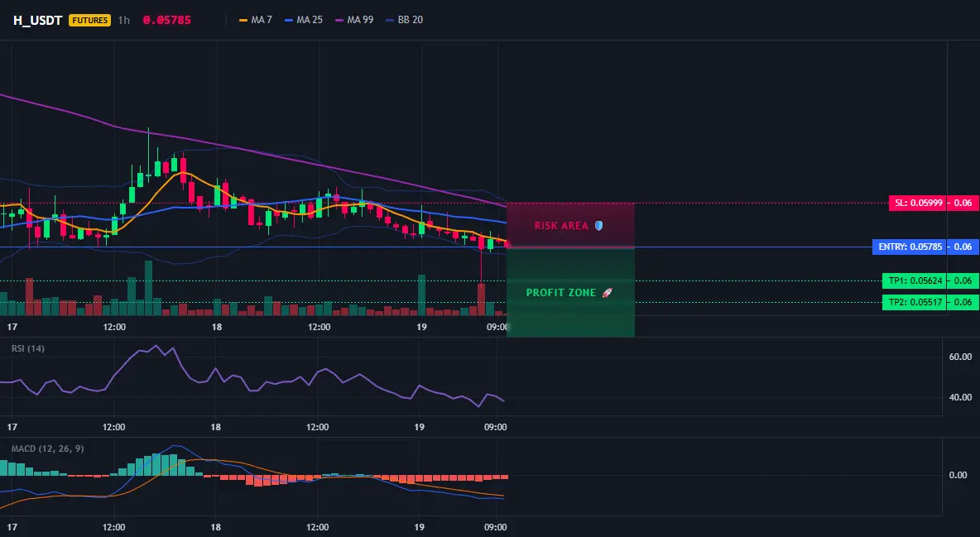This screenshot has height=537, width=980.
Task: Click the 40.00 level on RSI axis
Action: tap(960, 397)
